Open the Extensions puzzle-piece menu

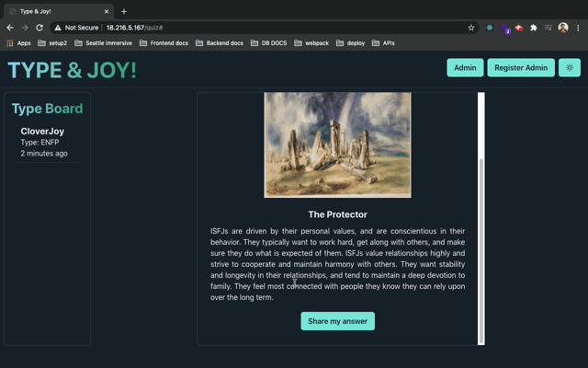pos(534,28)
